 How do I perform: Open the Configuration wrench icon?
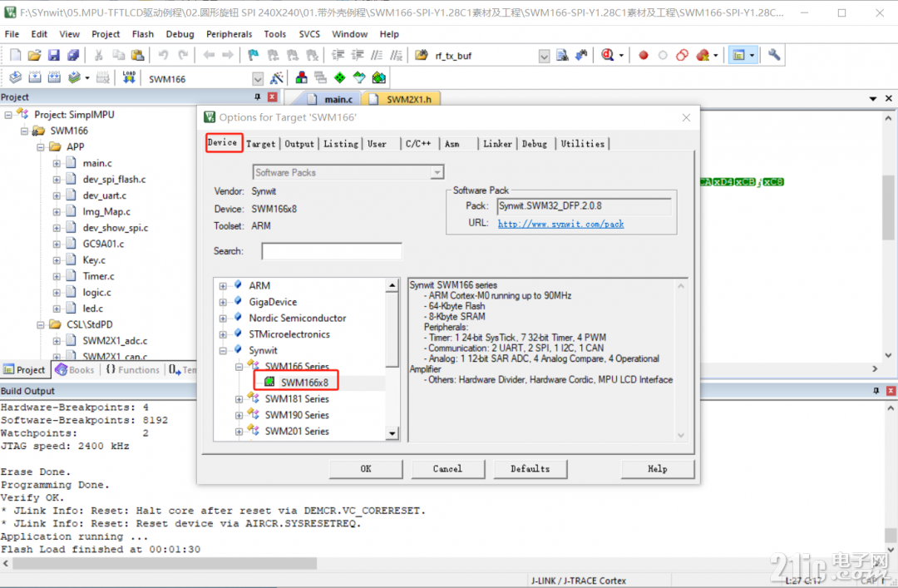click(x=774, y=55)
